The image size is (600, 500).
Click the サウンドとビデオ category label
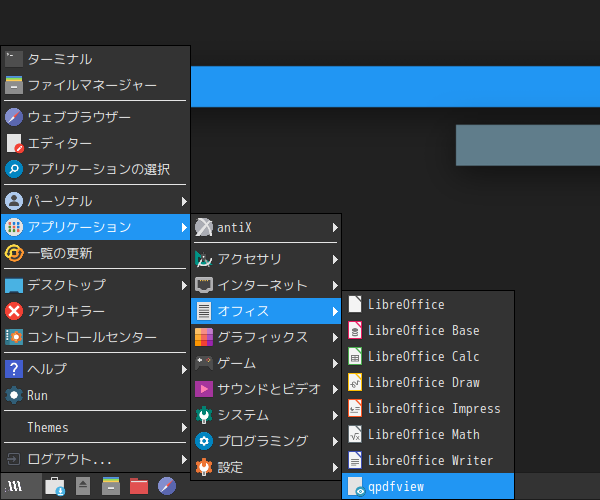click(x=269, y=389)
